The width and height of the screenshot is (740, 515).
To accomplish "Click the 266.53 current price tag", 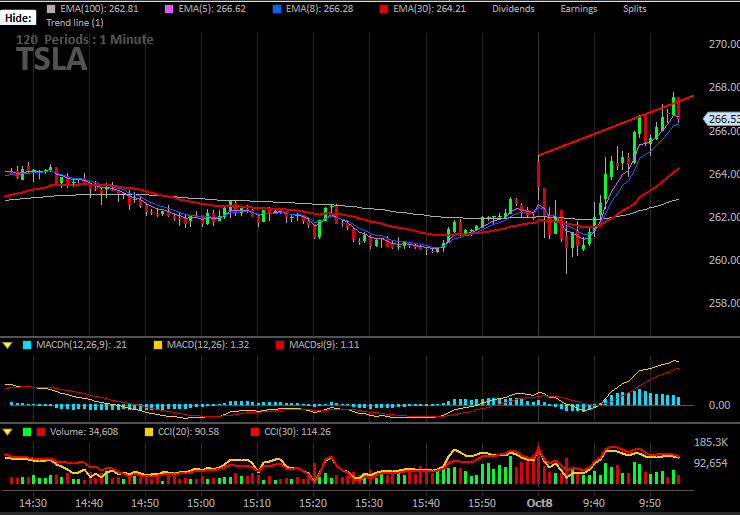I will (x=722, y=118).
